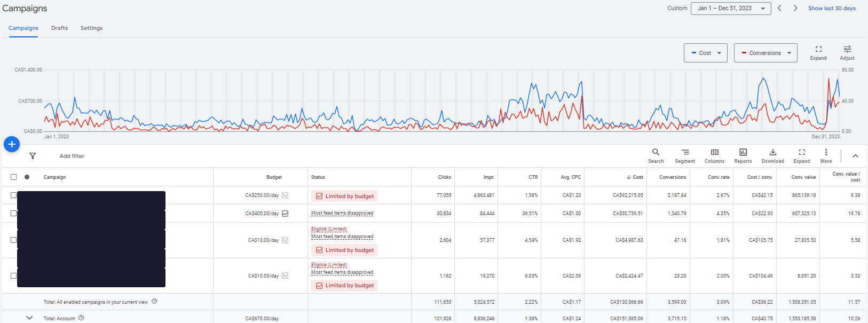
Task: Click Eligible (Limited) in 2,604 clicks row
Action: pyautogui.click(x=329, y=229)
